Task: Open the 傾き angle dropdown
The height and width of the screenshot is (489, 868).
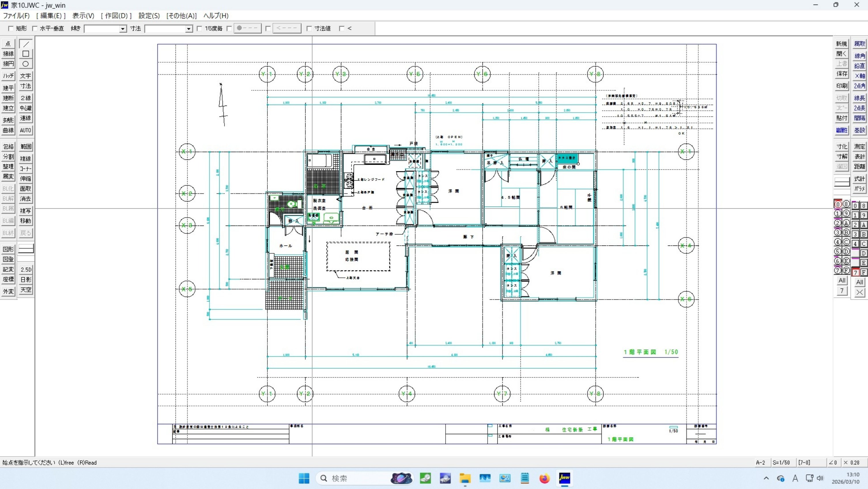Action: [x=123, y=29]
